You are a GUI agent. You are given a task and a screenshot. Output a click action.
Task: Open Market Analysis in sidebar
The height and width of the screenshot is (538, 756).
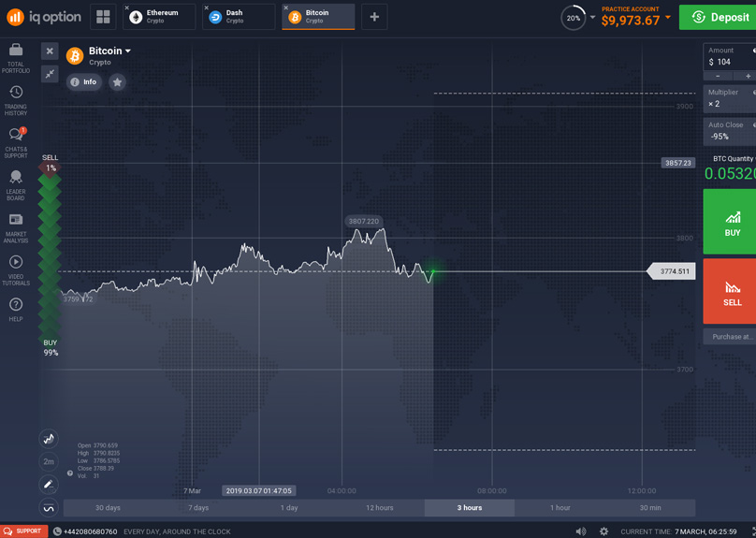(x=16, y=227)
